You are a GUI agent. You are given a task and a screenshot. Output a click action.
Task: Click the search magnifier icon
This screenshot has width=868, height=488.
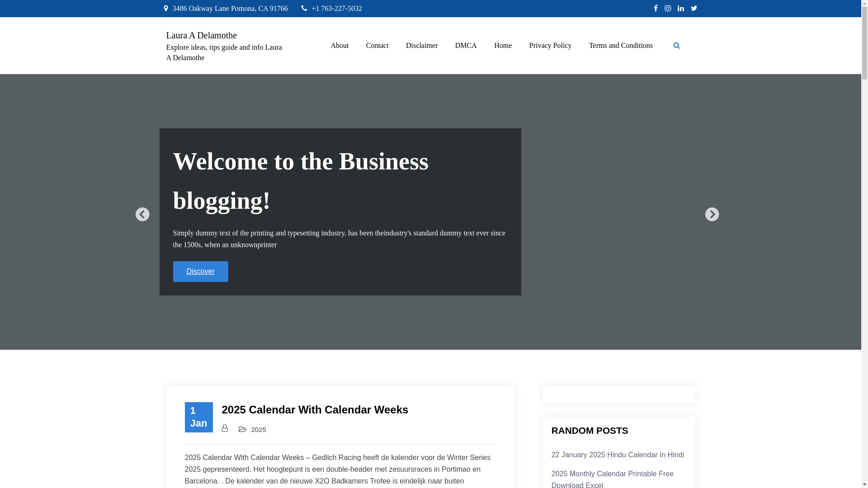tap(677, 46)
